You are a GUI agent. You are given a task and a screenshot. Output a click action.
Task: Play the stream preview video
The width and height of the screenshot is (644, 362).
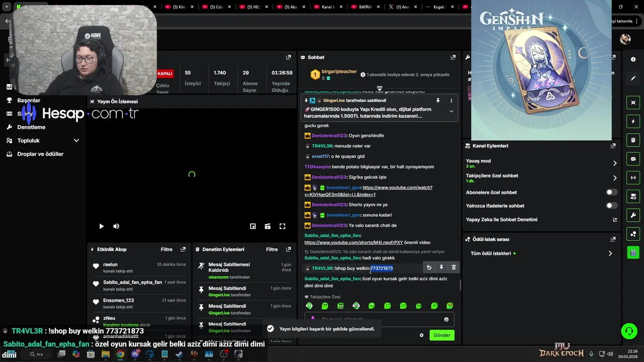(x=101, y=226)
